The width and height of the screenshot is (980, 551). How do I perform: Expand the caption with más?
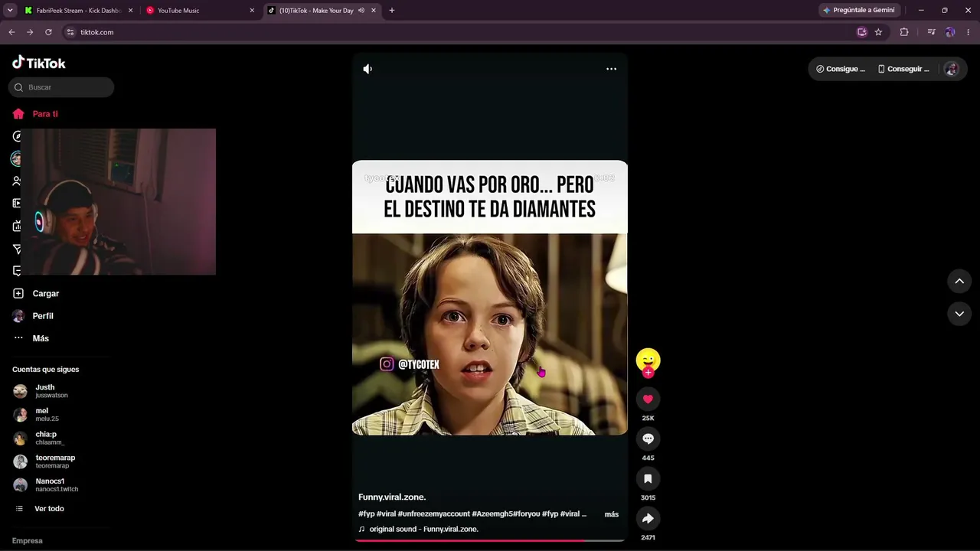[x=612, y=514]
